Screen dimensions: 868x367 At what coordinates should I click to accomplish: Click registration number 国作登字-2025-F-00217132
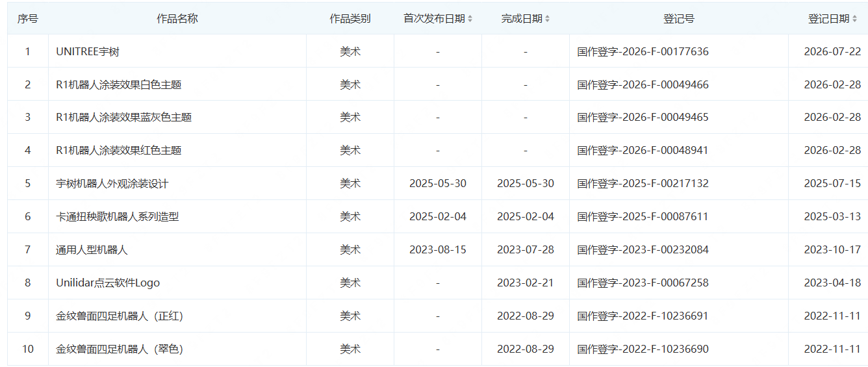pos(643,183)
